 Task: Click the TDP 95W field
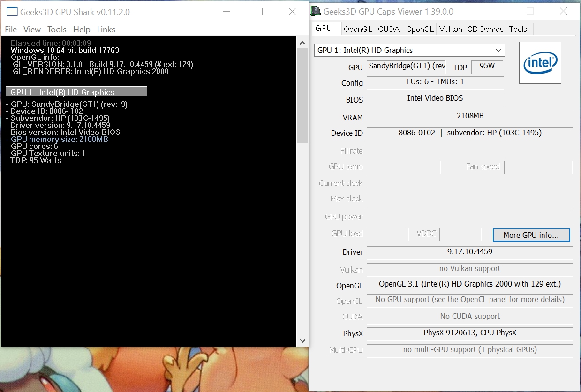[487, 67]
